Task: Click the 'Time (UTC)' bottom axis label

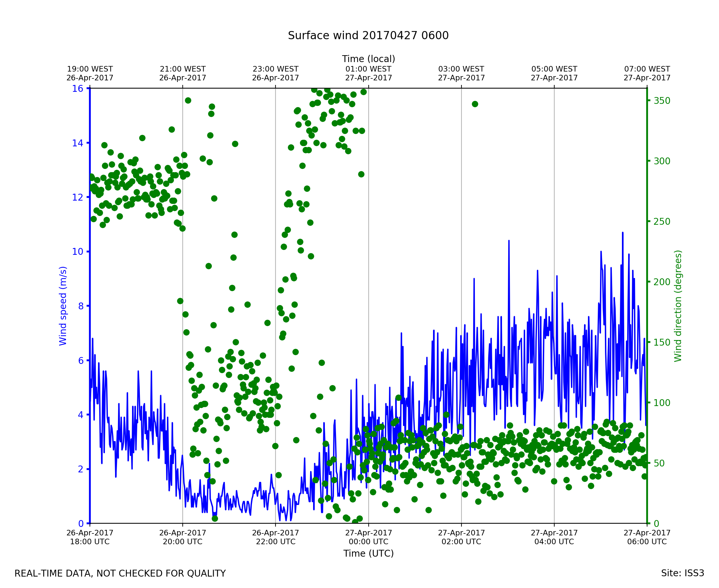Action: point(368,553)
